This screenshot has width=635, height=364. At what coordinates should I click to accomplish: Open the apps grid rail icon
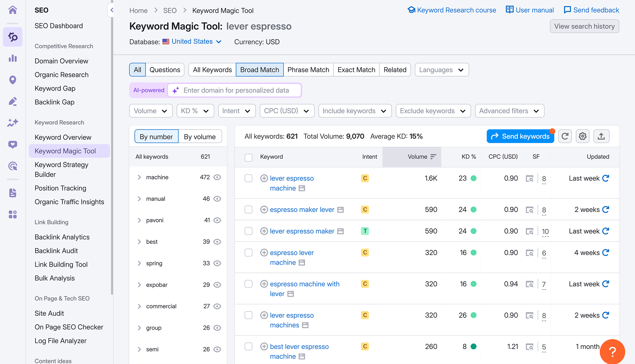(x=13, y=214)
